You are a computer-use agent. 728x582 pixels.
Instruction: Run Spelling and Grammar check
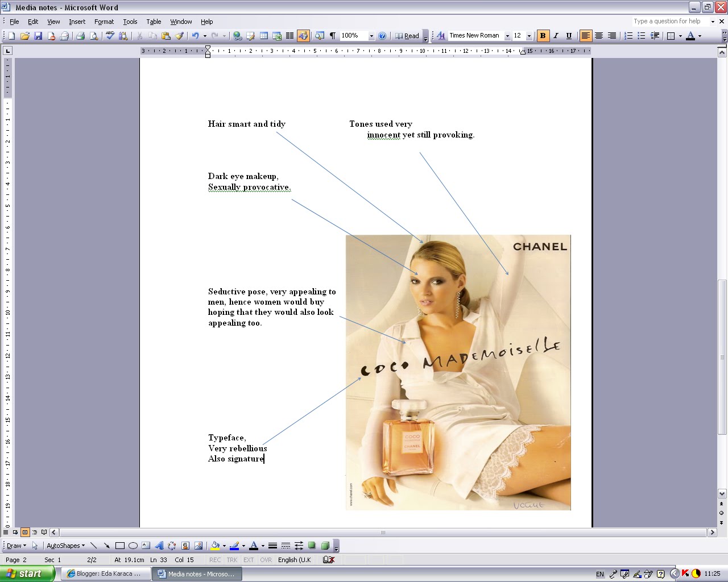(110, 36)
